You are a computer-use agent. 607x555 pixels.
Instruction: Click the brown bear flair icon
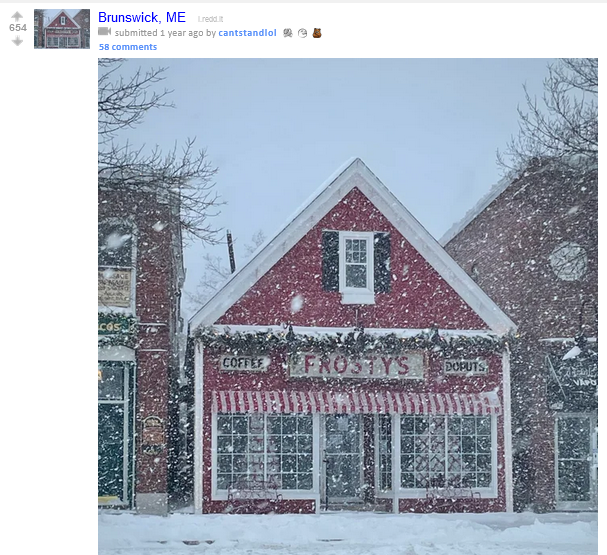pyautogui.click(x=317, y=33)
